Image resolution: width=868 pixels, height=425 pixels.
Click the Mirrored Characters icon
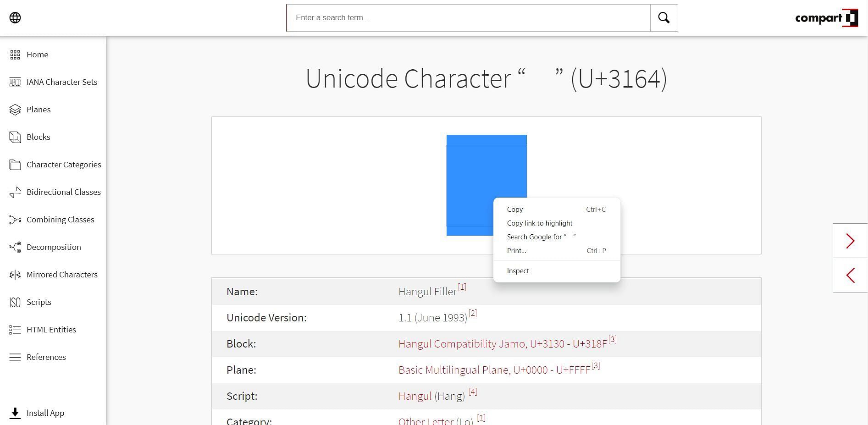click(x=15, y=275)
